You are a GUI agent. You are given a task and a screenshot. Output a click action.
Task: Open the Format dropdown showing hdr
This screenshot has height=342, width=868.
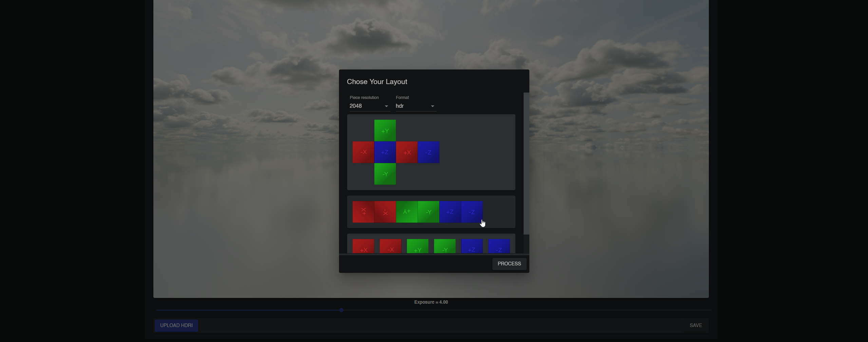[x=416, y=106]
